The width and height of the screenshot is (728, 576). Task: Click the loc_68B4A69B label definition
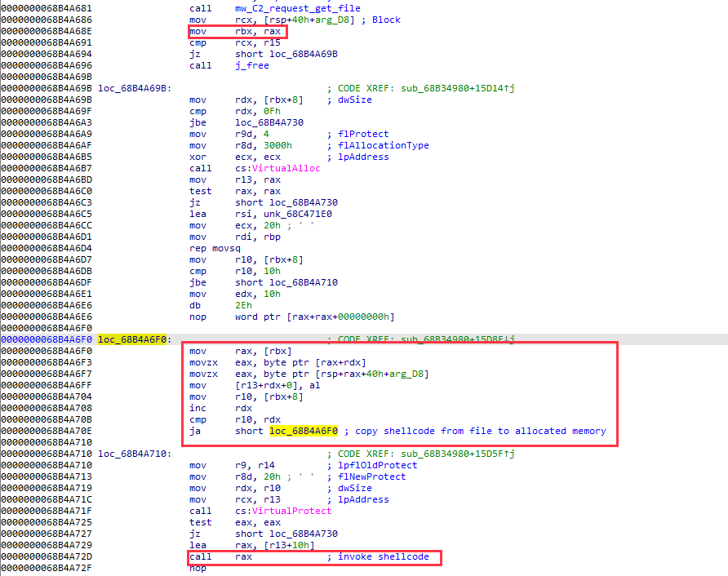[135, 88]
